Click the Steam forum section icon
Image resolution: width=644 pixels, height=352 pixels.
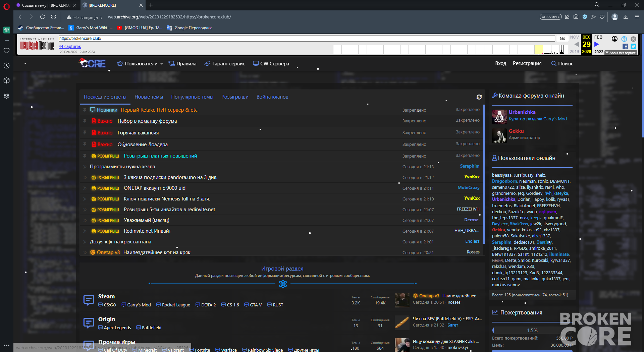point(89,300)
